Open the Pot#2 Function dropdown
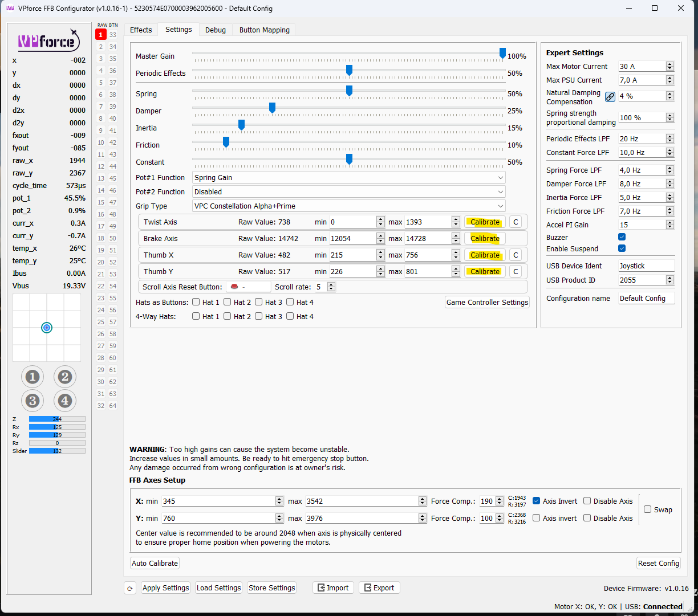The width and height of the screenshot is (698, 616). point(348,192)
